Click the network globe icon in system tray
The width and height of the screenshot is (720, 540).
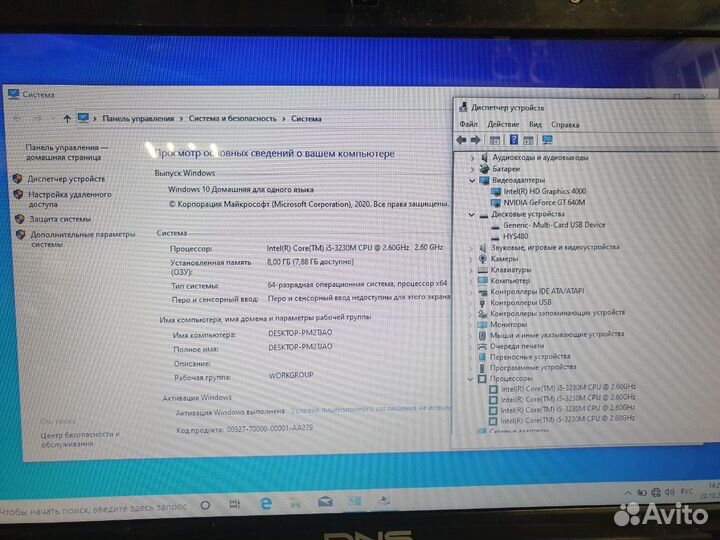click(656, 493)
